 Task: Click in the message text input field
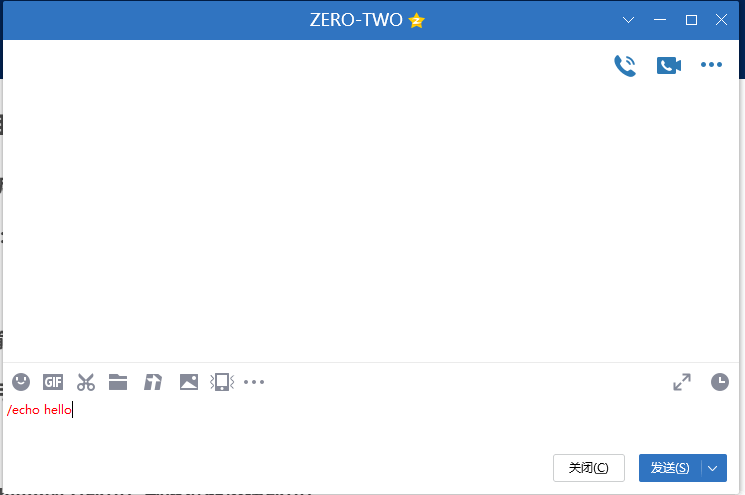tap(371, 423)
